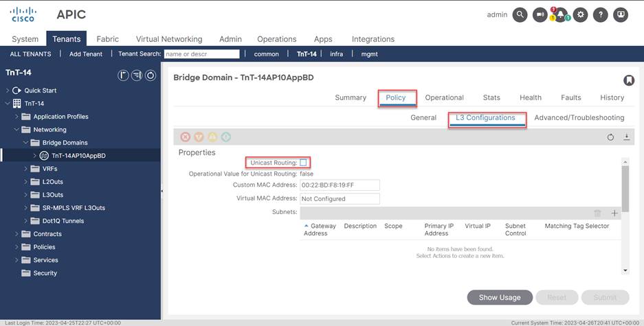Screen dimensions: 644x326
Task: Click the yellow minor fault icon
Action: tap(212, 137)
